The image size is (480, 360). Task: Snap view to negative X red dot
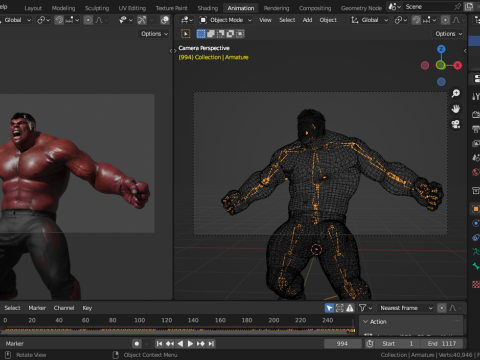(x=425, y=65)
